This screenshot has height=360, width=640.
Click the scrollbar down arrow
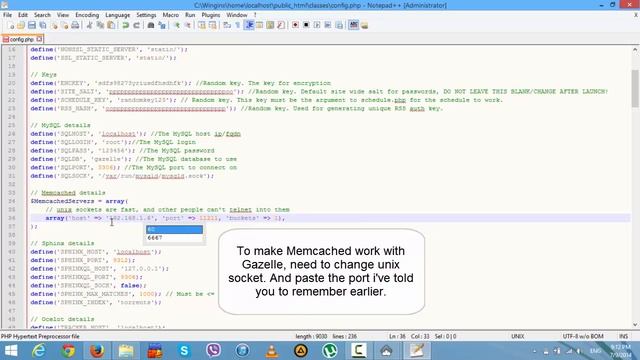coord(635,325)
